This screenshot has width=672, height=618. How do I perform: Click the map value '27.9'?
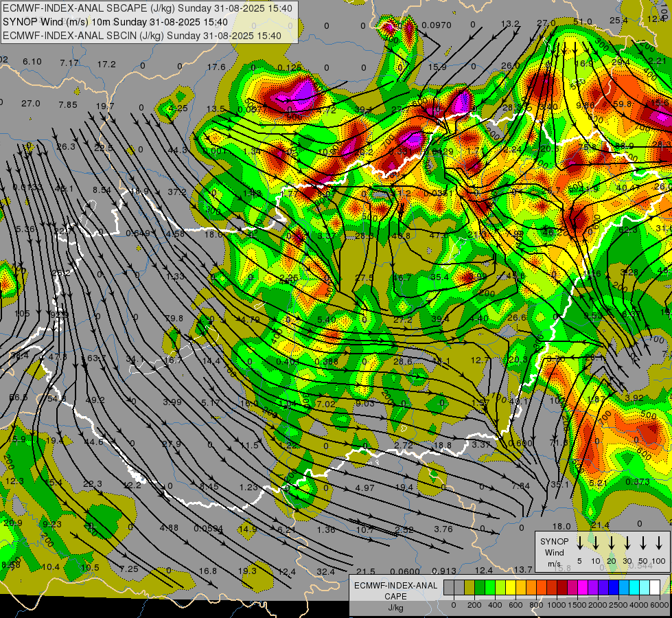tap(172, 444)
